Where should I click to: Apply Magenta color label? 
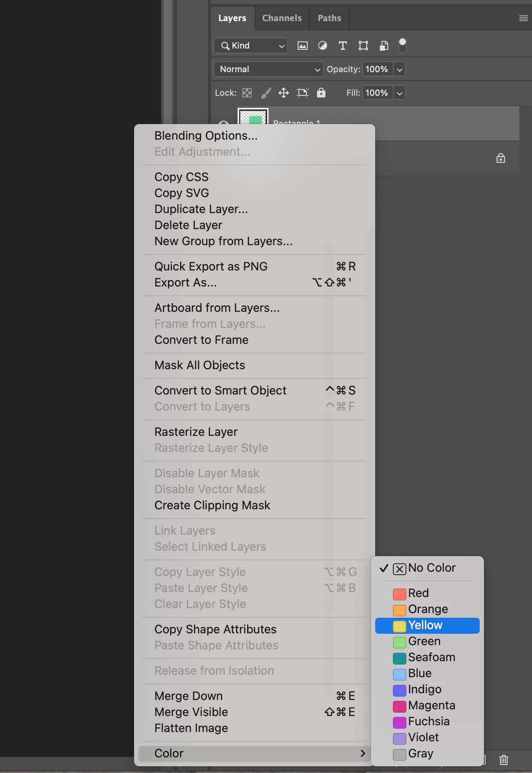[427, 705]
